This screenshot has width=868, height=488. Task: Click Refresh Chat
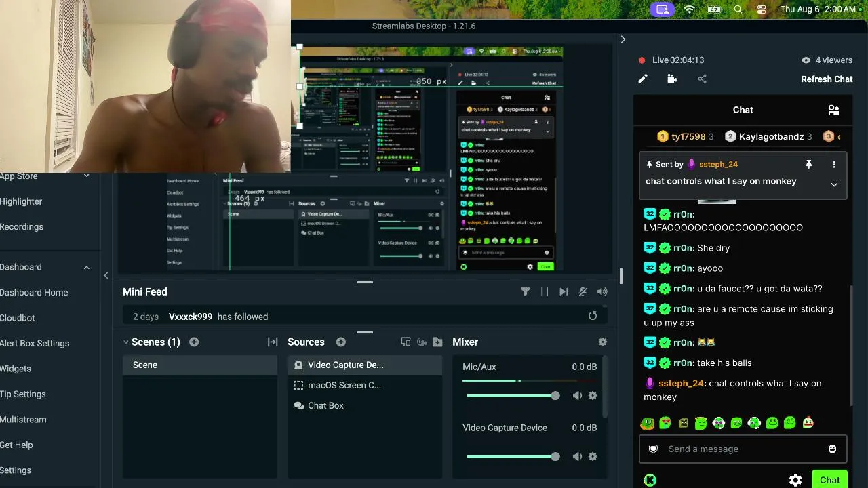click(x=827, y=79)
